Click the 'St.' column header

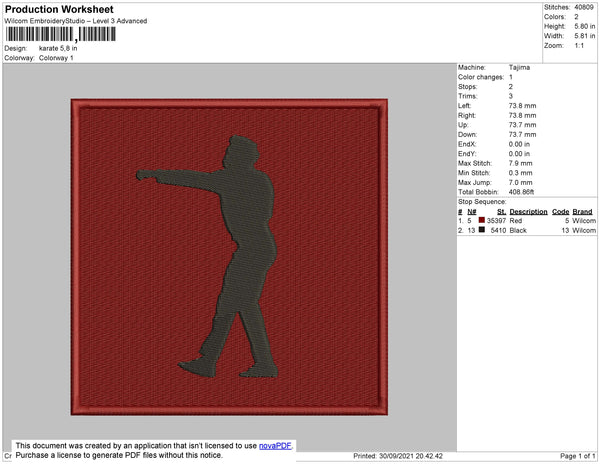[x=501, y=212]
